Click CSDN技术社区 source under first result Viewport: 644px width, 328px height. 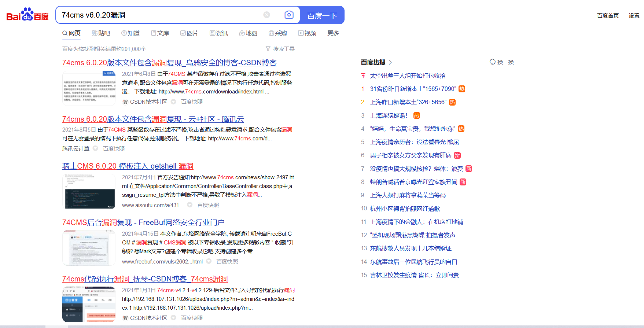pyautogui.click(x=148, y=102)
